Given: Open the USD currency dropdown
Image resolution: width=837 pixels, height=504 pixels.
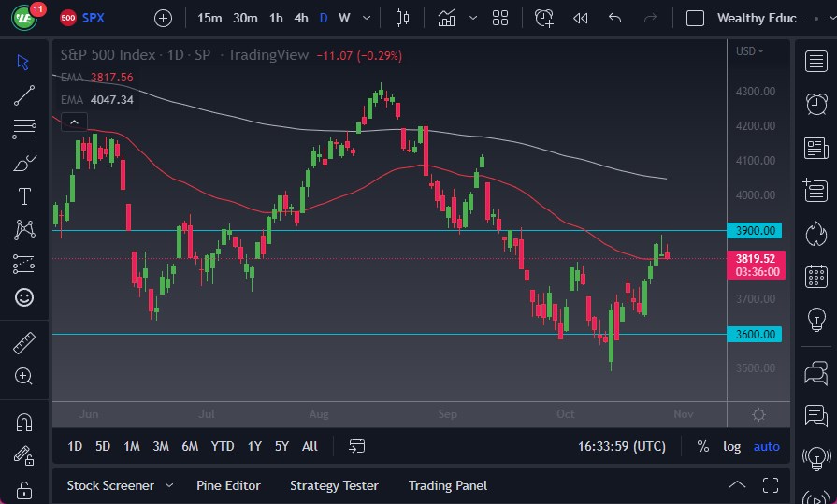Looking at the screenshot, I should [x=749, y=51].
